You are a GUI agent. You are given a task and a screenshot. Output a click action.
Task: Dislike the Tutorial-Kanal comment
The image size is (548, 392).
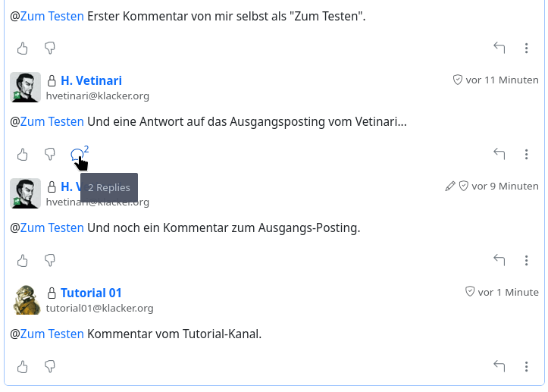[50, 367]
